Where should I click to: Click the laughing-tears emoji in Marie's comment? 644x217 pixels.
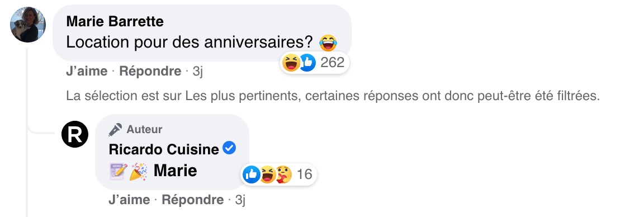[x=328, y=42]
